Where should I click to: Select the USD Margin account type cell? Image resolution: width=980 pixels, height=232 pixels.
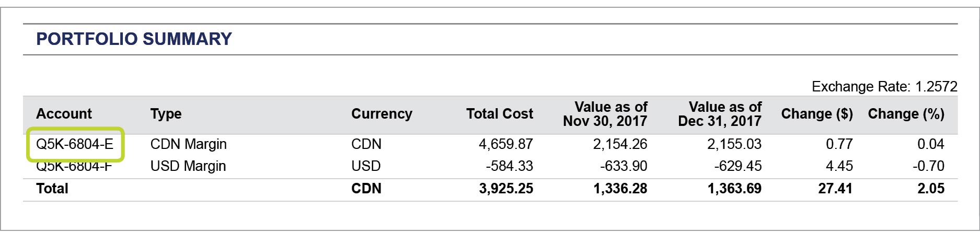[188, 166]
